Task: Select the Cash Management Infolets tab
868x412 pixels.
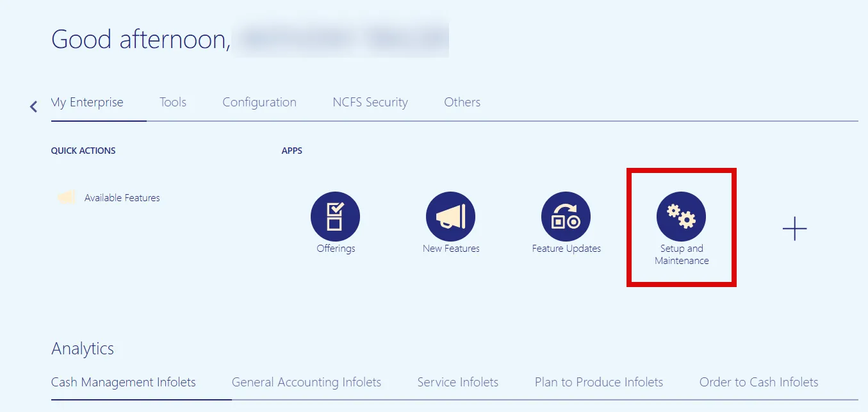Action: (124, 383)
